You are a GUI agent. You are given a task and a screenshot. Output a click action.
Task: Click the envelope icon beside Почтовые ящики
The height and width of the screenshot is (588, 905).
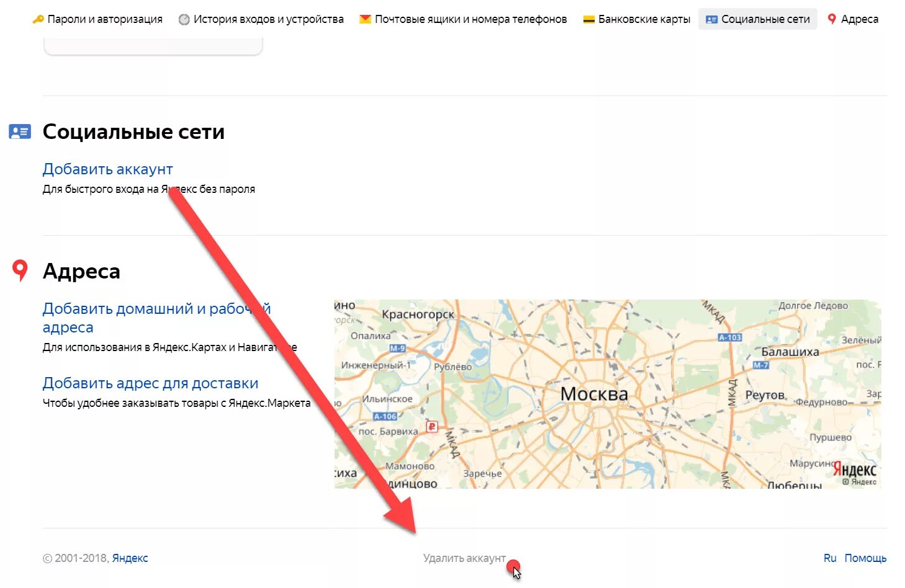[x=365, y=19]
